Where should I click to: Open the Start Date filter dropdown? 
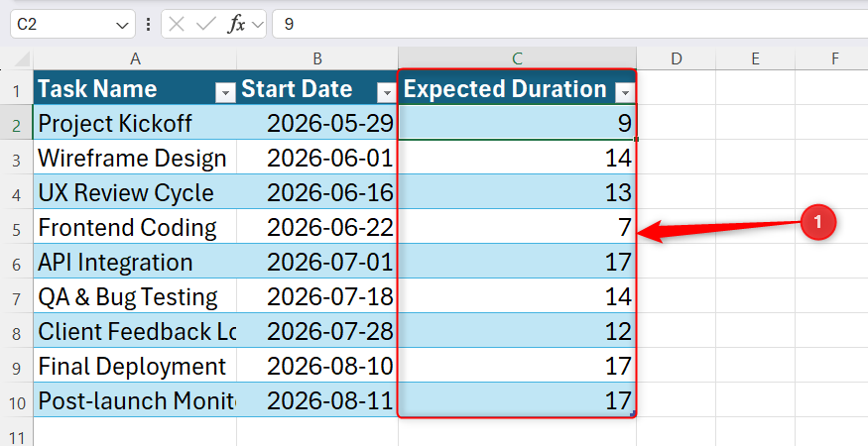tap(387, 93)
